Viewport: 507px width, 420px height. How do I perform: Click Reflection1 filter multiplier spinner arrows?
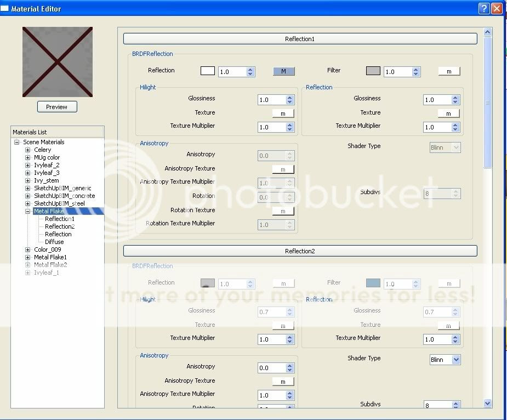pos(416,72)
